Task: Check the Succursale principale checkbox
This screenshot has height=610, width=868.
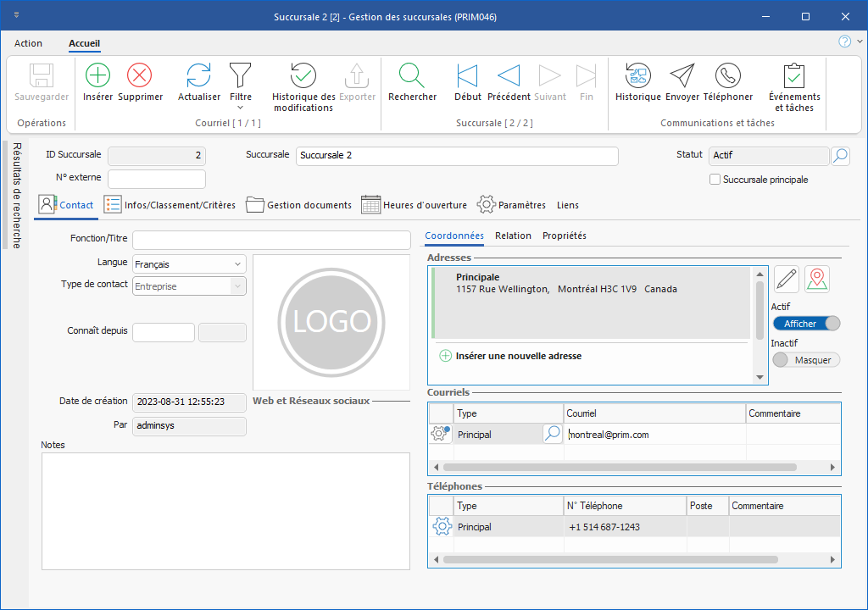Action: [715, 180]
